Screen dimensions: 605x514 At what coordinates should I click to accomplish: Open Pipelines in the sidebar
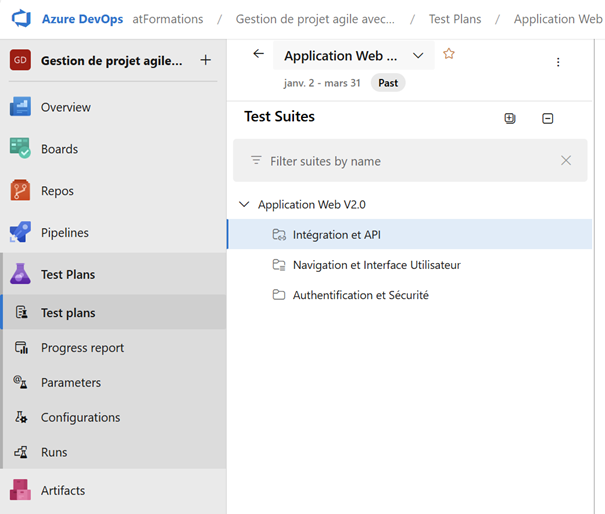[x=64, y=233]
